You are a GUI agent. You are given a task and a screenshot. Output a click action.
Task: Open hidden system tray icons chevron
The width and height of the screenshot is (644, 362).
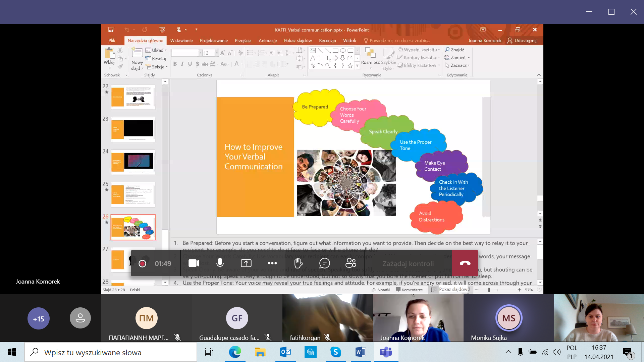pyautogui.click(x=508, y=352)
